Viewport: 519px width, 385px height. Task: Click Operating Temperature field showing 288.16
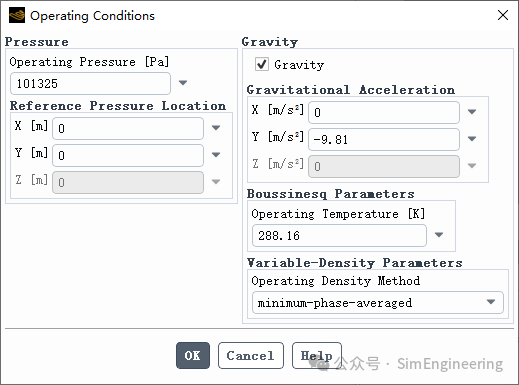point(339,236)
